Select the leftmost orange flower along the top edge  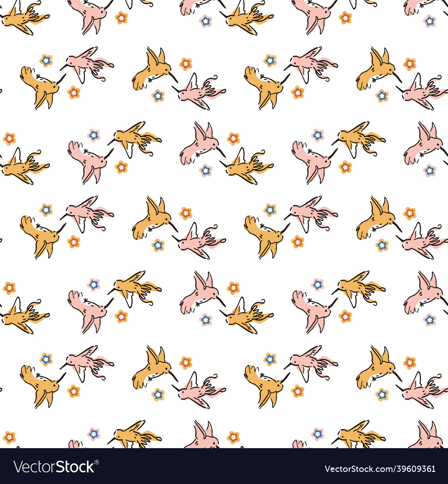click(121, 17)
